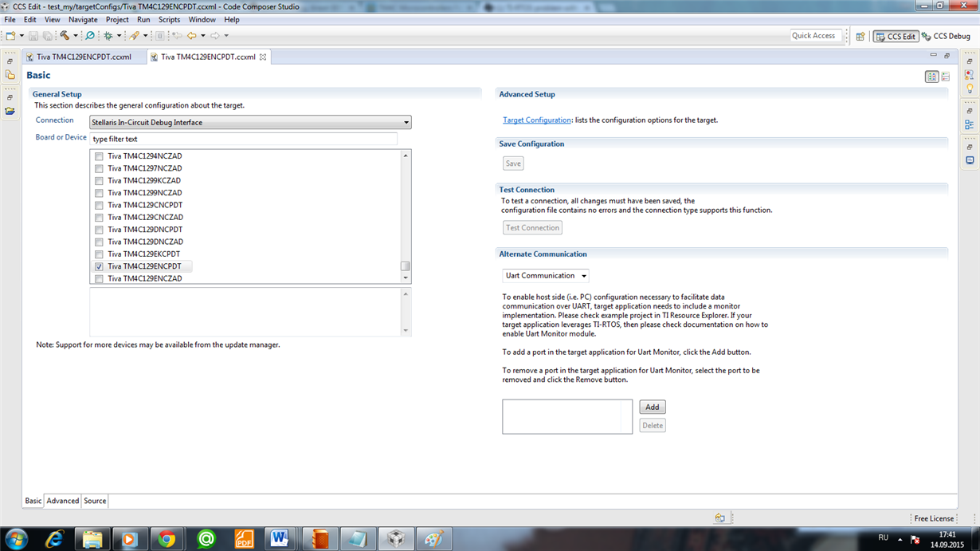Click the Board or Device filter field
980x551 pixels.
point(243,139)
